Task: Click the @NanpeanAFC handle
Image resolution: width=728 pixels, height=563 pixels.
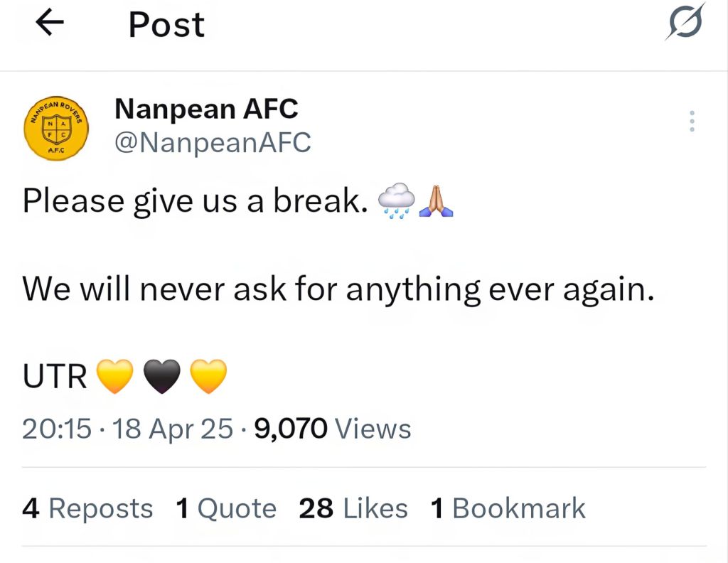Action: click(x=213, y=142)
